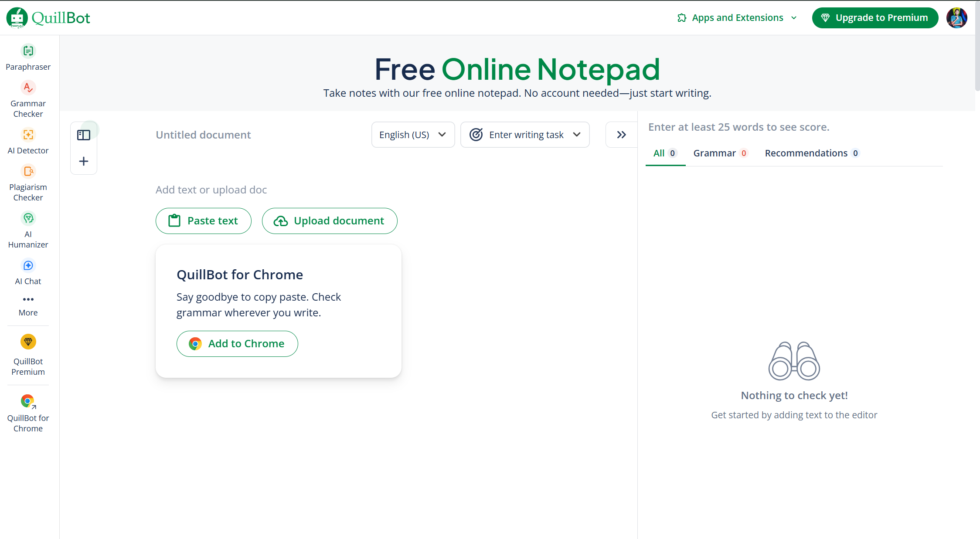Open AI Chat from the sidebar
This screenshot has height=539, width=980.
point(28,266)
